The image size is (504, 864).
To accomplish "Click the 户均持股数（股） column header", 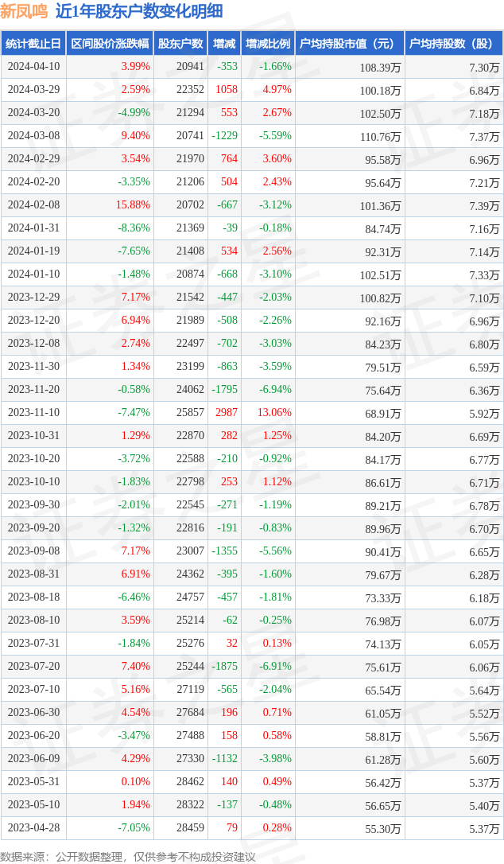I will (454, 44).
